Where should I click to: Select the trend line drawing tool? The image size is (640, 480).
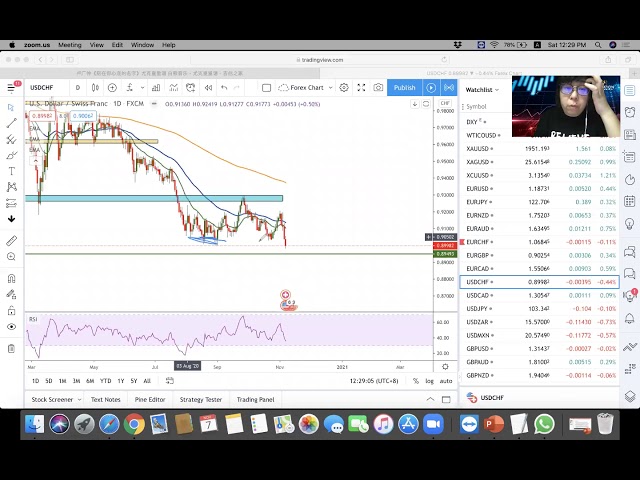(x=11, y=123)
